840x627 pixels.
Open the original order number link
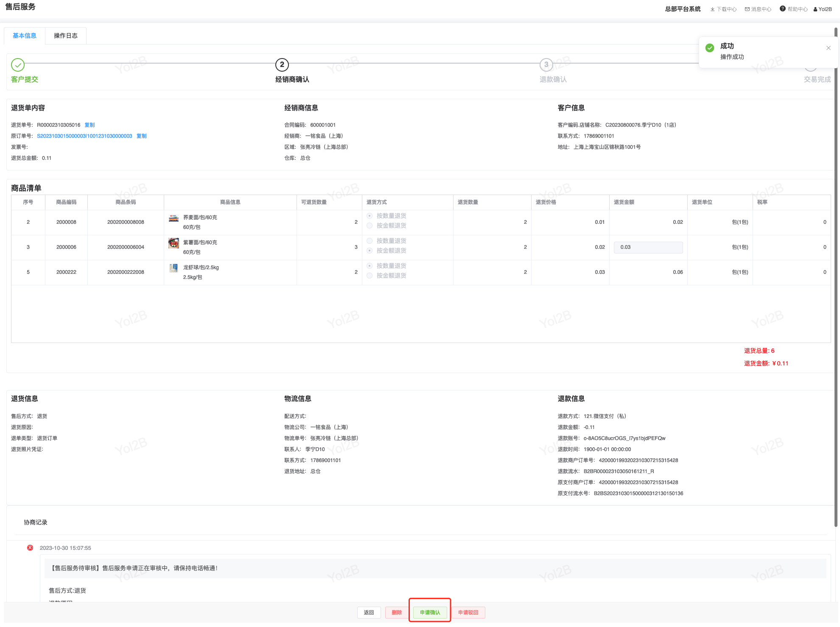point(84,136)
